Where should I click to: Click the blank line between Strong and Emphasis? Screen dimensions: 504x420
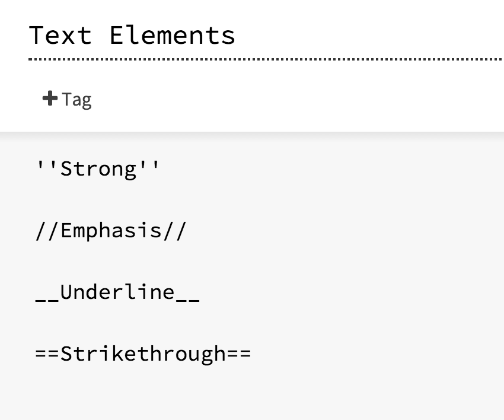click(178, 200)
